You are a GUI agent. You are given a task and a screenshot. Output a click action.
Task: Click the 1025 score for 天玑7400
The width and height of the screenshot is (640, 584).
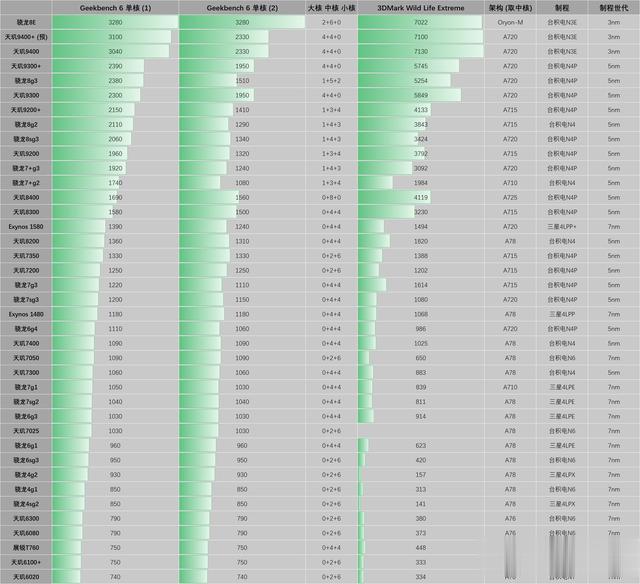pos(421,344)
